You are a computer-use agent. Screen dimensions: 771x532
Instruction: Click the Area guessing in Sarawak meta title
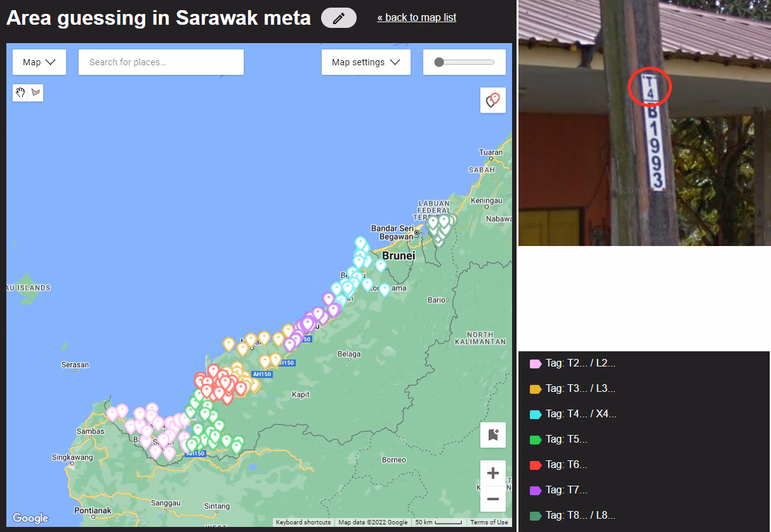(x=159, y=18)
